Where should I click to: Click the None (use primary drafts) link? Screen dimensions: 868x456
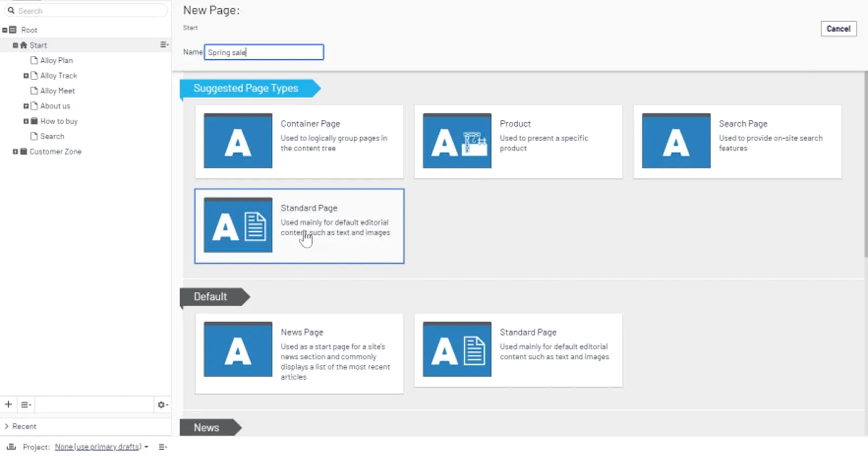(x=98, y=447)
